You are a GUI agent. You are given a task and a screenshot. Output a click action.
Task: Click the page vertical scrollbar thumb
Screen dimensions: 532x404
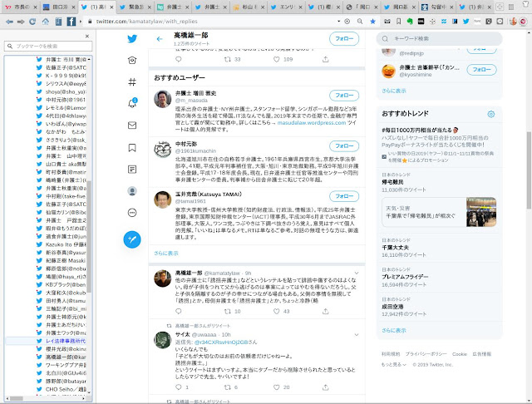click(x=529, y=170)
